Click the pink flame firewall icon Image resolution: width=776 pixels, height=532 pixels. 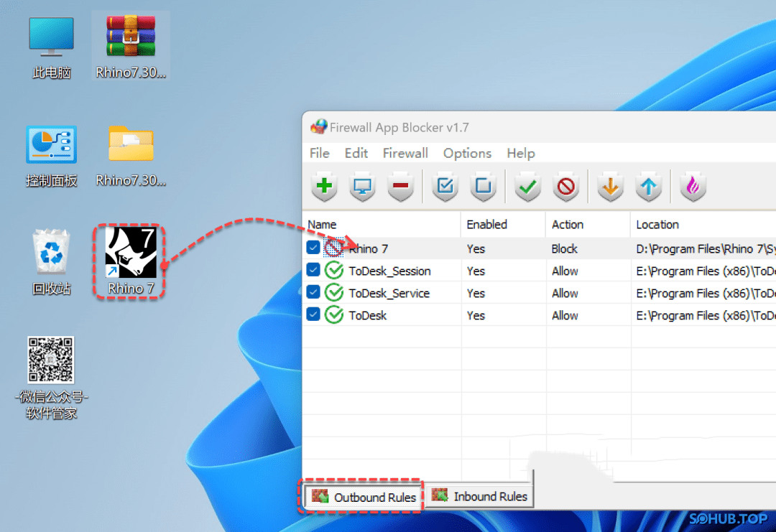coord(693,187)
